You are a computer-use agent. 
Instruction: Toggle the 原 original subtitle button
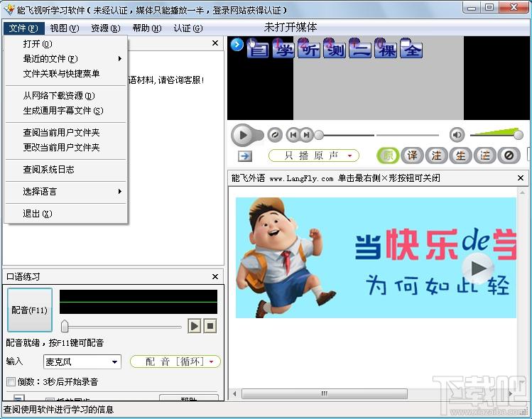(x=388, y=156)
